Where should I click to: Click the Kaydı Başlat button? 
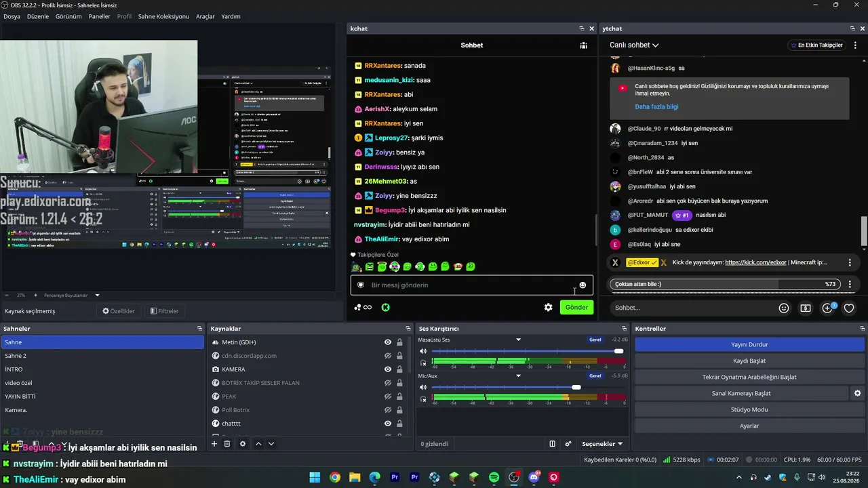(749, 361)
